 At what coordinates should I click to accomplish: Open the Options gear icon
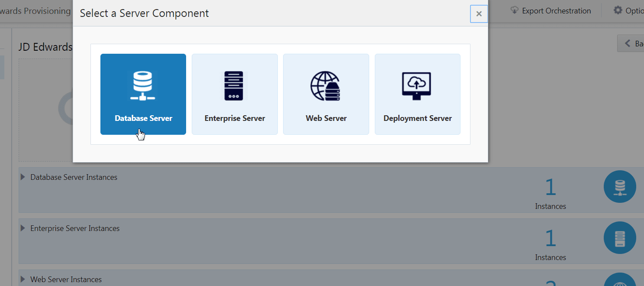618,10
